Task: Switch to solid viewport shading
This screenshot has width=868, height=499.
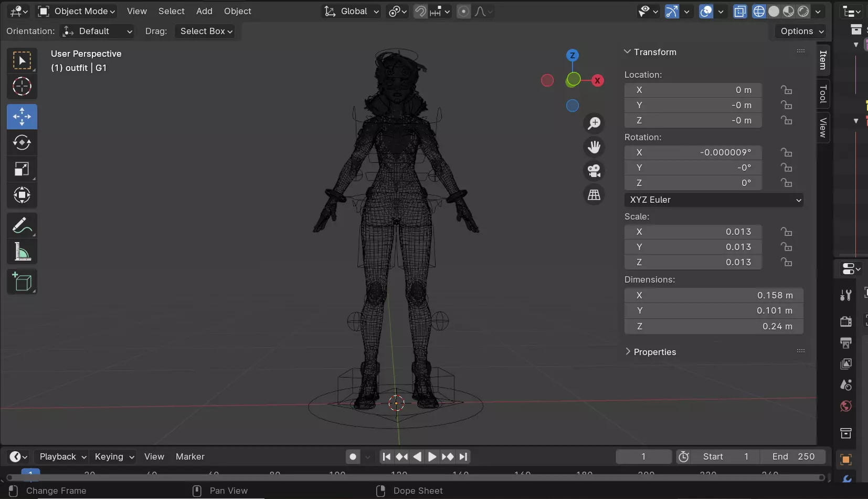Action: pos(774,11)
